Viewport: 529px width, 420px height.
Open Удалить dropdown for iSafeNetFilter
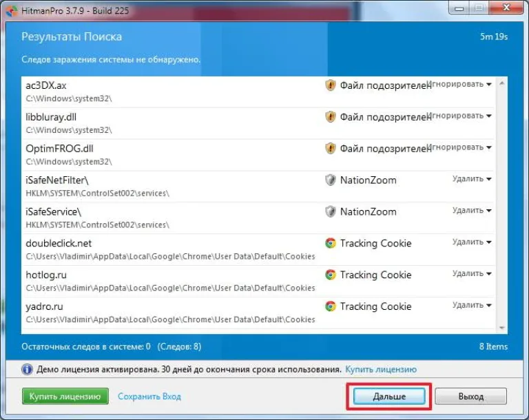pyautogui.click(x=472, y=179)
